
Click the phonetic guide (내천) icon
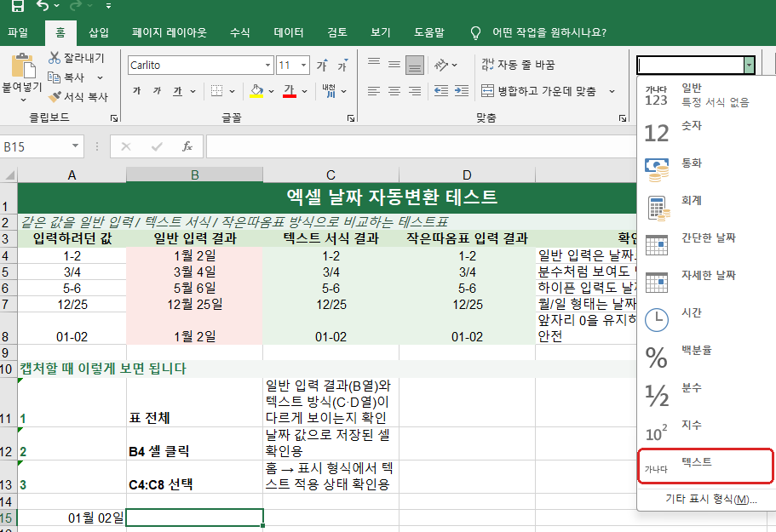click(x=329, y=91)
